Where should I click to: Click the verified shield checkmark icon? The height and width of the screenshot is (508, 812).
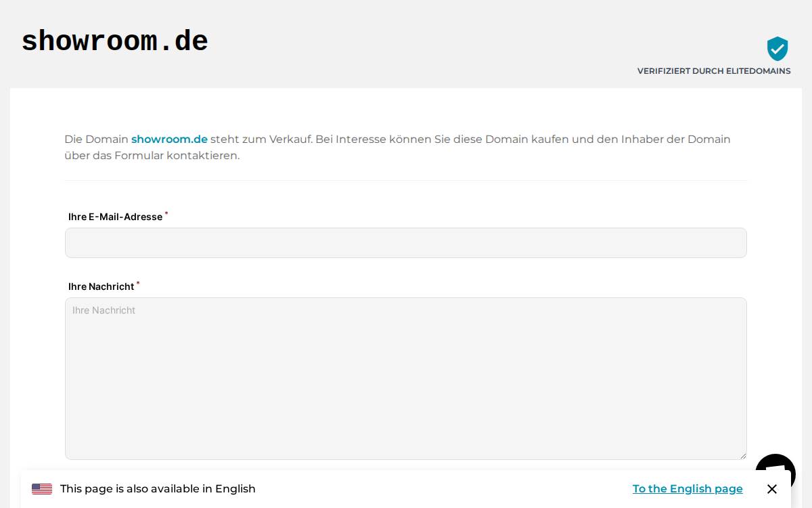point(777,49)
